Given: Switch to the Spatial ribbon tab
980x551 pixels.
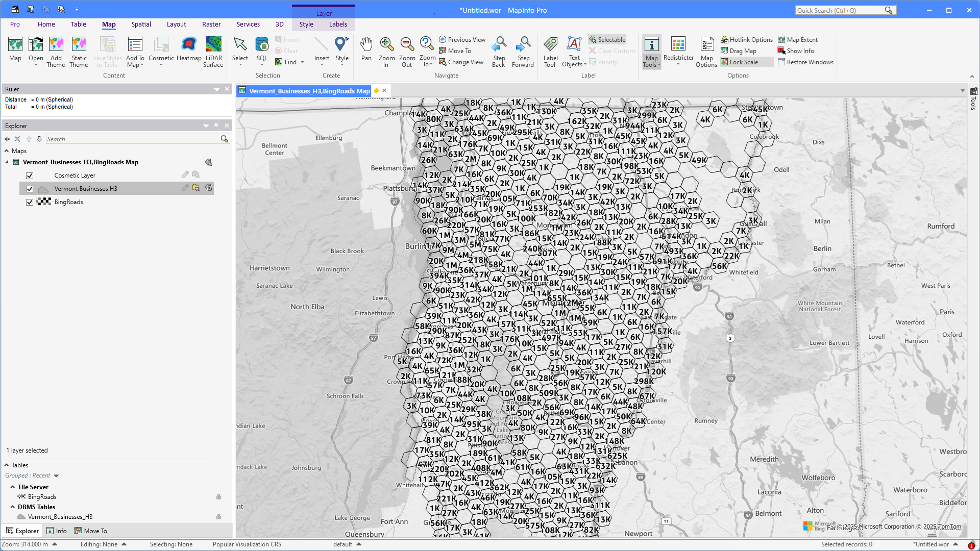Looking at the screenshot, I should click(141, 24).
